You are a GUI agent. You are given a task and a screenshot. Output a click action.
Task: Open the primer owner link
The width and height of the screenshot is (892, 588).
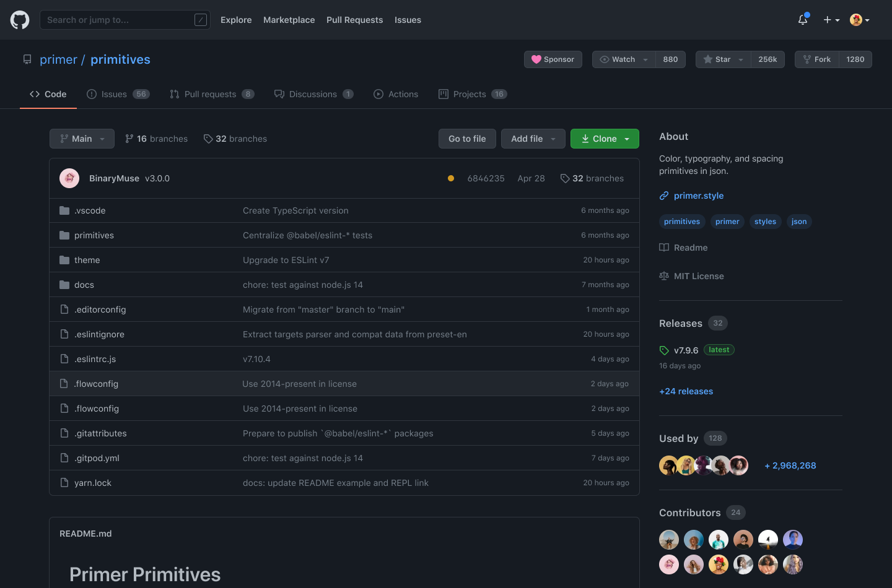[x=58, y=59]
